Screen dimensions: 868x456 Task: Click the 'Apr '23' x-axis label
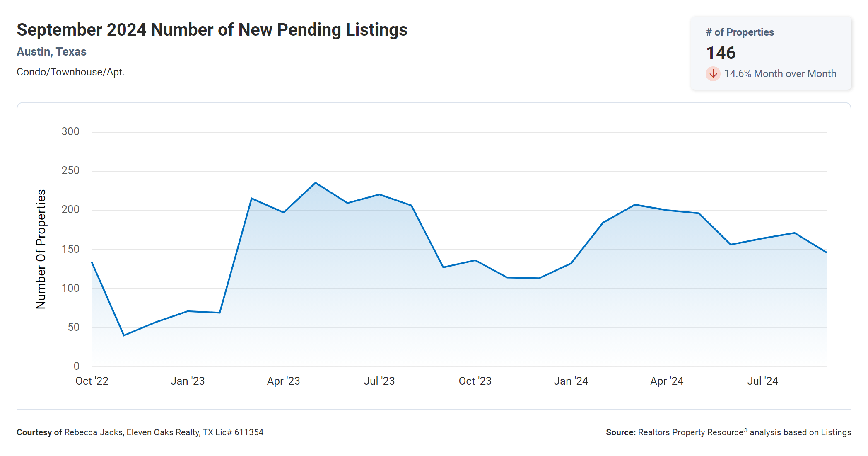coord(283,381)
